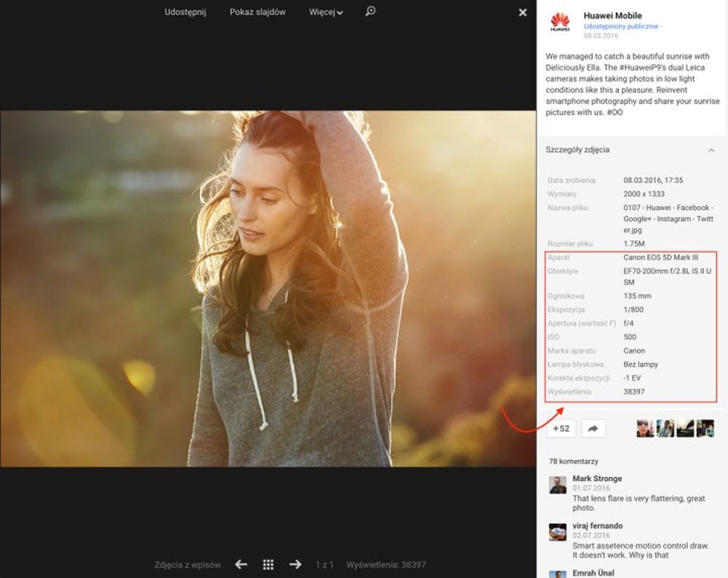The height and width of the screenshot is (578, 728).
Task: Close the photo viewer with X
Action: click(x=522, y=12)
